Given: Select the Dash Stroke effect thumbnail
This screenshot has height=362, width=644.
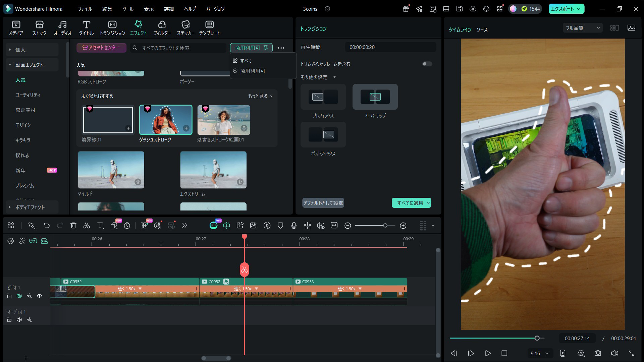Looking at the screenshot, I should [166, 120].
